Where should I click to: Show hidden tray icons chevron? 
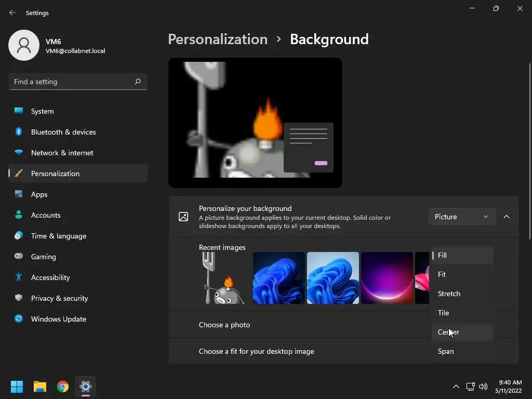click(x=456, y=387)
